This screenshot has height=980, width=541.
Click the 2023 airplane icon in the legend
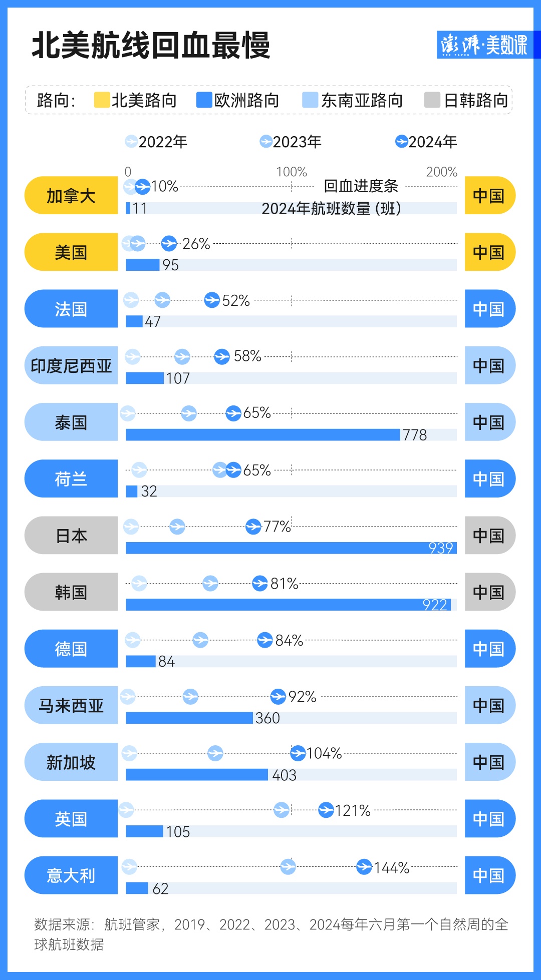266,142
